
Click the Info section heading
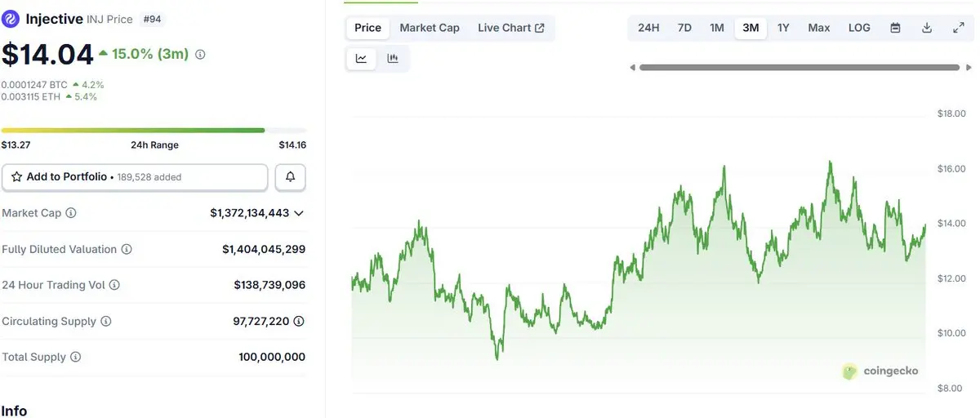[14, 411]
